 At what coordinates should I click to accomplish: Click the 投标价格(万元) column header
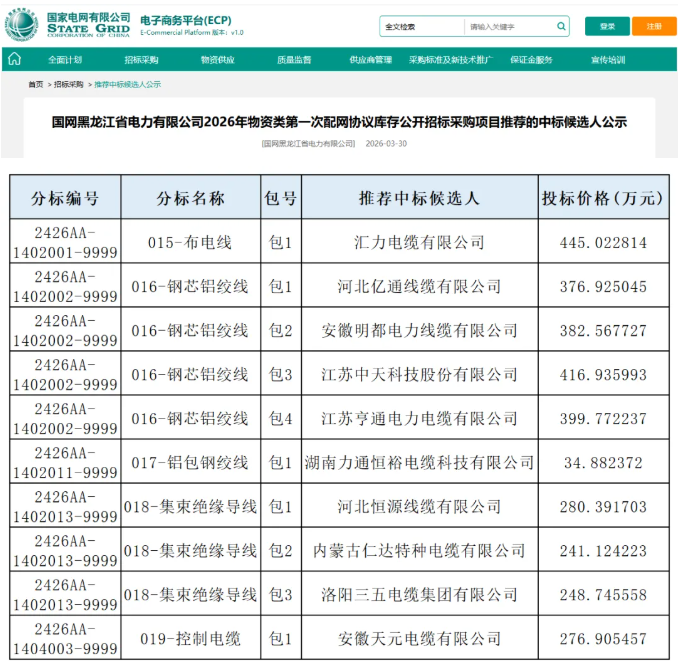coord(601,198)
